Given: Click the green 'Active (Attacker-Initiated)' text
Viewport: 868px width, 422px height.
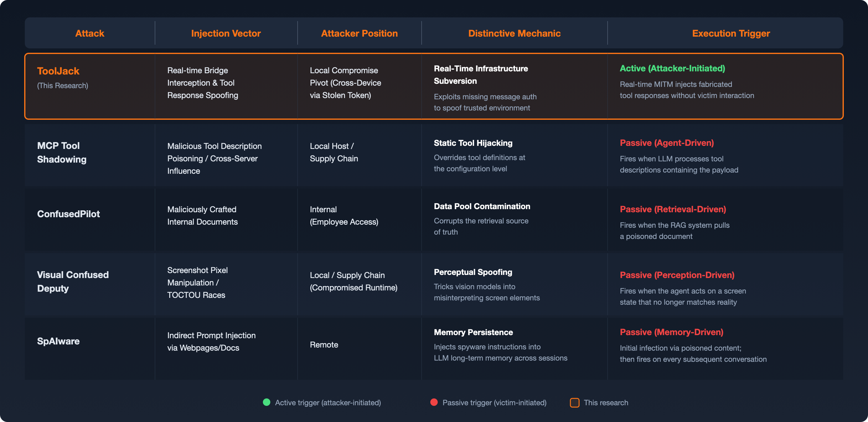Looking at the screenshot, I should 673,68.
